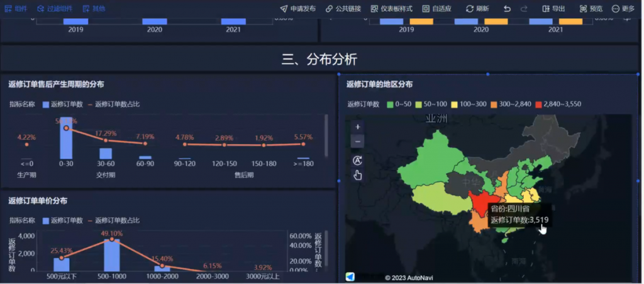Screen dimensions: 644x284
Task: Click the 5.57% data point for >=180
Action: [x=303, y=144]
